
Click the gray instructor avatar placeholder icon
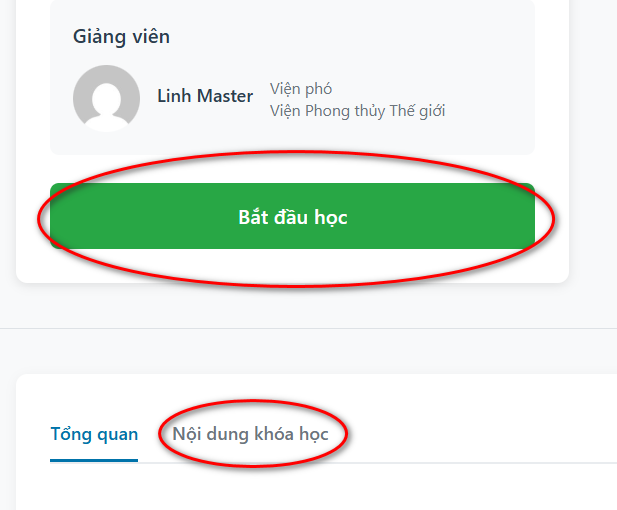(106, 98)
